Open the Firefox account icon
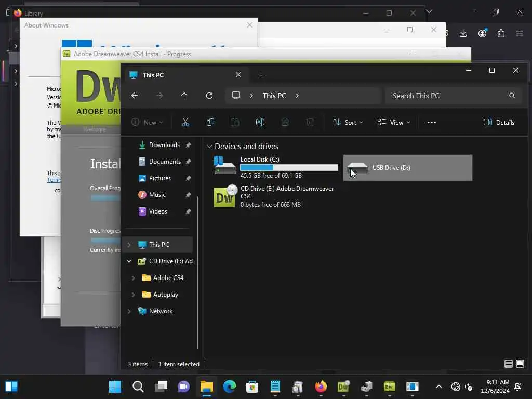The image size is (532, 399). pos(483,33)
